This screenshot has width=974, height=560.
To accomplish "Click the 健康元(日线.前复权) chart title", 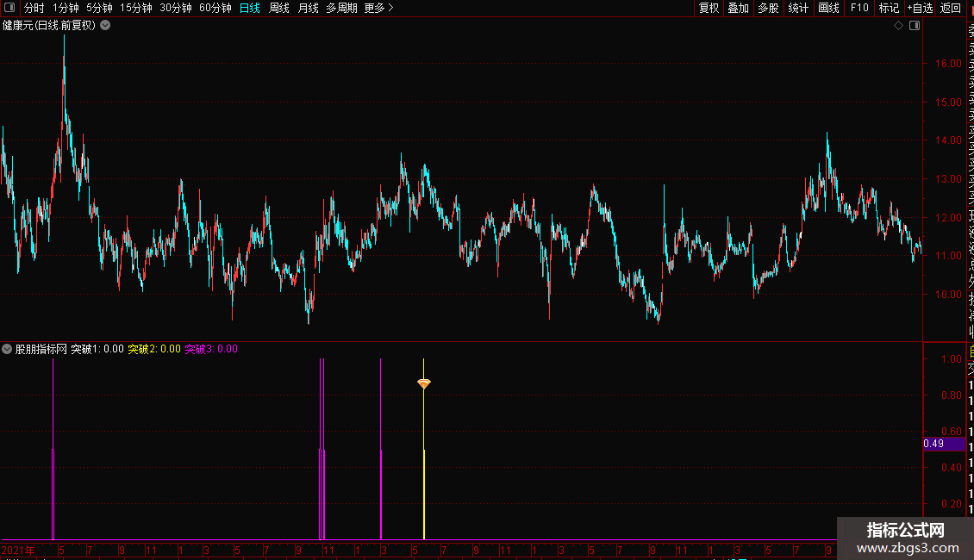I will (x=49, y=26).
